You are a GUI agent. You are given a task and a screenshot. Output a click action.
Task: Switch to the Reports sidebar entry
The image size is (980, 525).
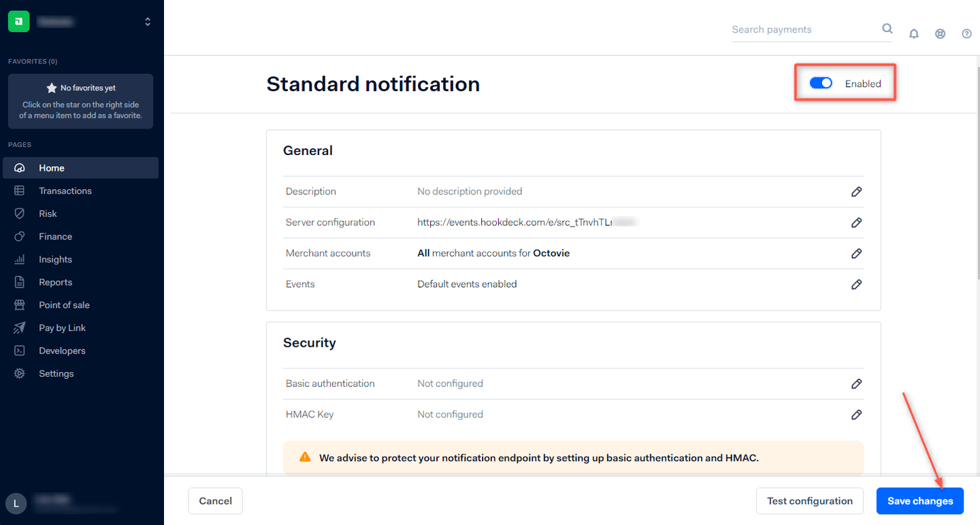(55, 282)
